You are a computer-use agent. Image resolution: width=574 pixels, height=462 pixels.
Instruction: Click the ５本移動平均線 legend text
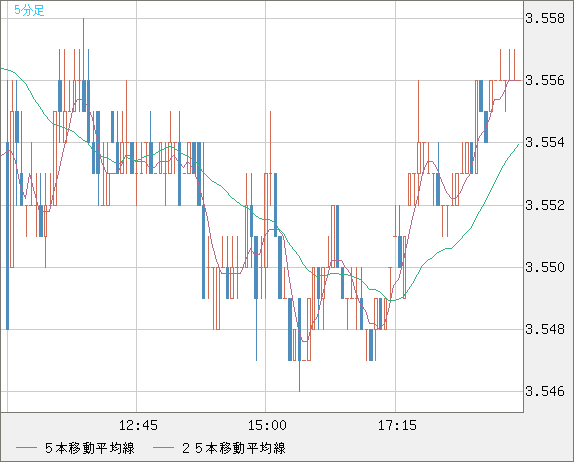tap(90, 448)
